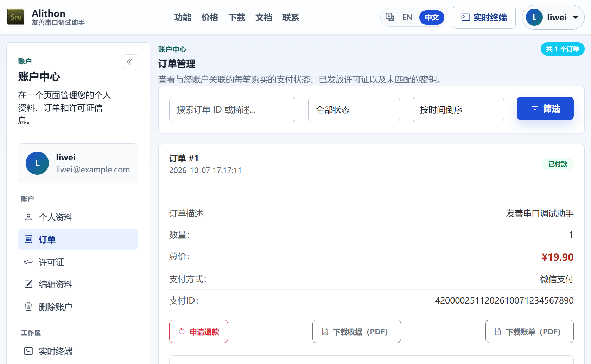Click the 友善串口调试助手 order description value
591x364 pixels.
point(540,213)
